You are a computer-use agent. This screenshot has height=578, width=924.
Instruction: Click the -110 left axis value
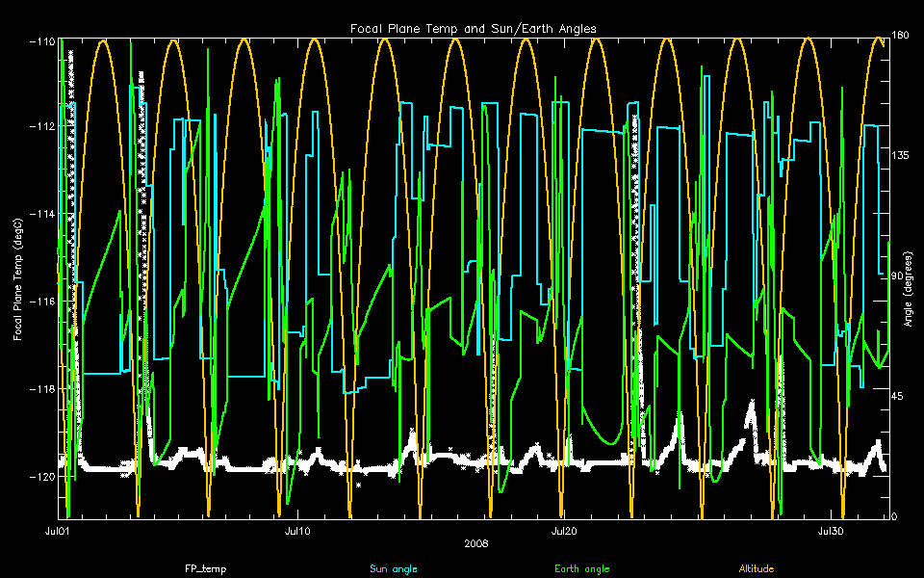(x=42, y=41)
